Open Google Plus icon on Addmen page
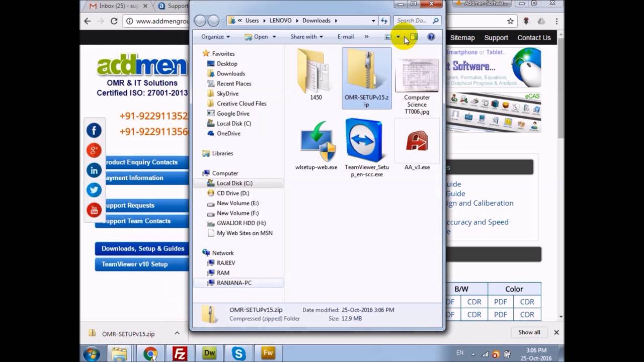The height and width of the screenshot is (362, 644). click(94, 150)
